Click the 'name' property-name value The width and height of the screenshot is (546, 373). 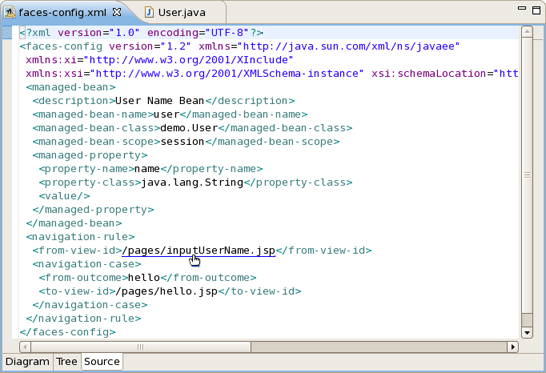[x=147, y=169]
